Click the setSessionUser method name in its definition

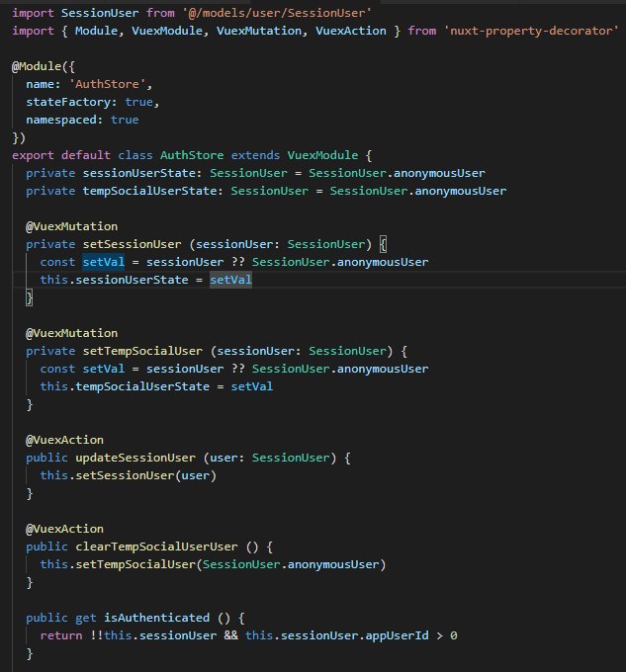tap(133, 244)
